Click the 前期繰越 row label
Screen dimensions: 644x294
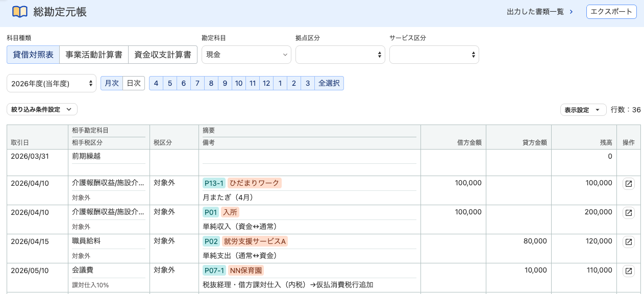coord(86,156)
